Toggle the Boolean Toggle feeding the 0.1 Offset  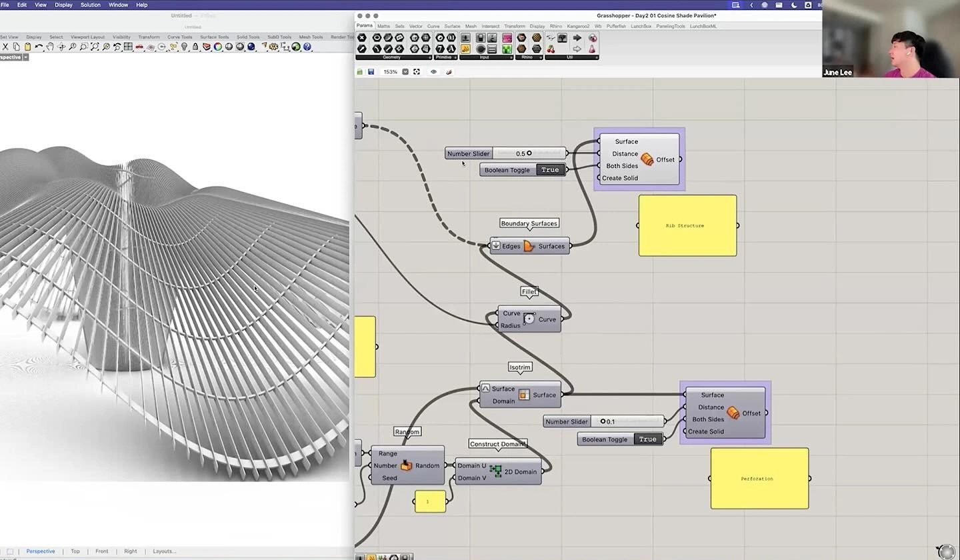[x=646, y=439]
